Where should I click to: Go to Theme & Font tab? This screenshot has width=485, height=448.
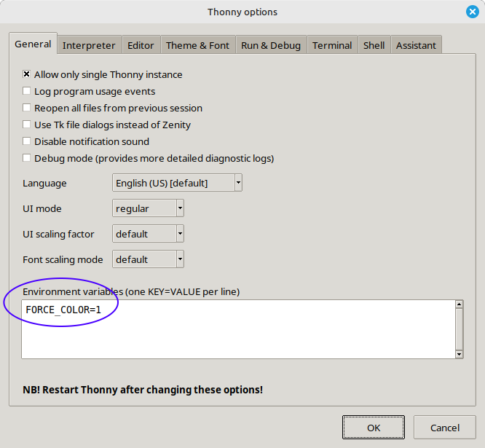(x=197, y=45)
